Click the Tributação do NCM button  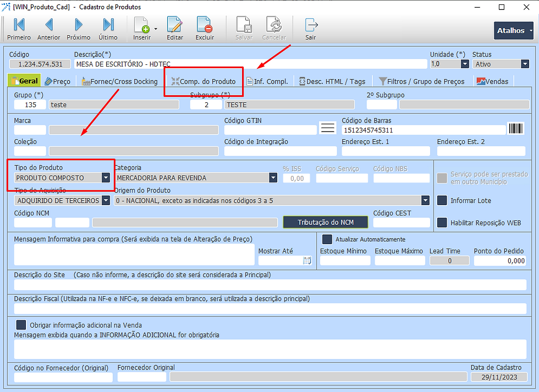325,222
